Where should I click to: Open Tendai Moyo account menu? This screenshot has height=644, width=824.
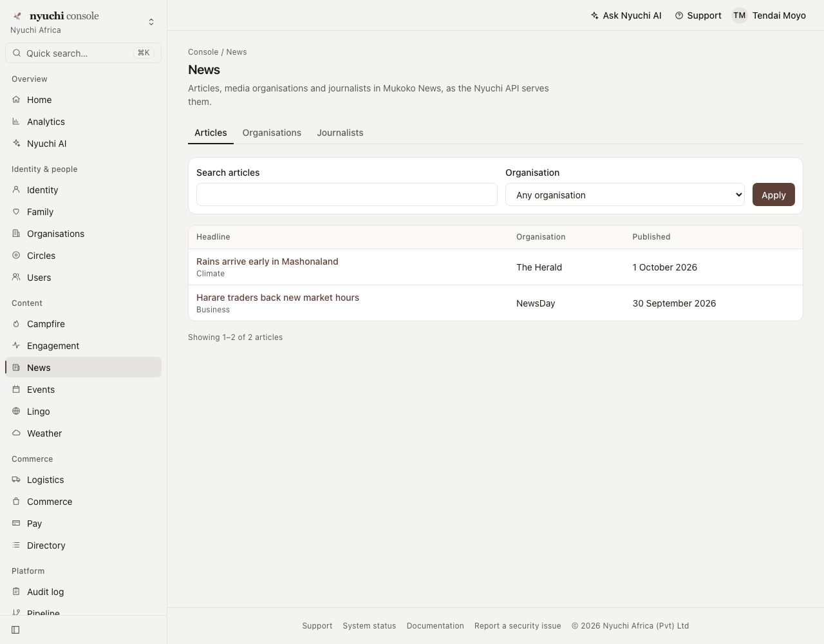point(769,15)
